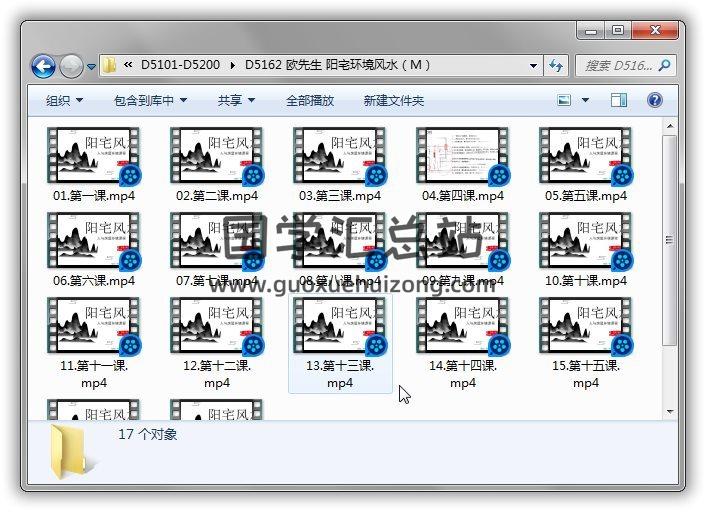Click the Forward navigation arrow button

click(71, 66)
